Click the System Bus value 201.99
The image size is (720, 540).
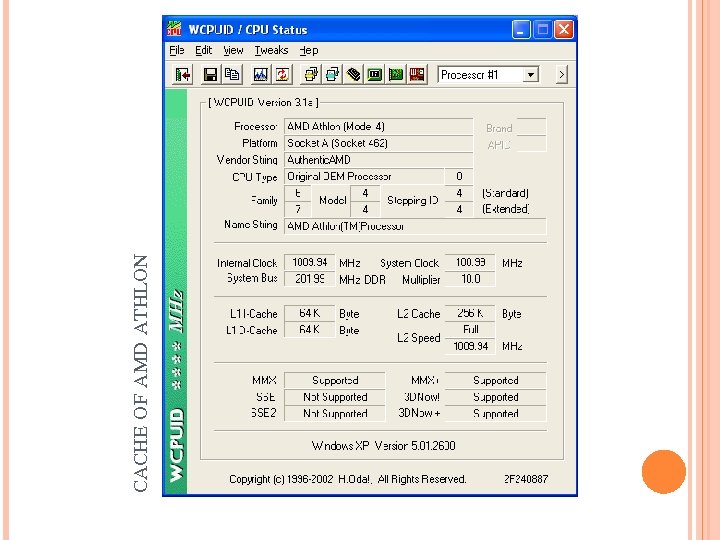tap(309, 279)
